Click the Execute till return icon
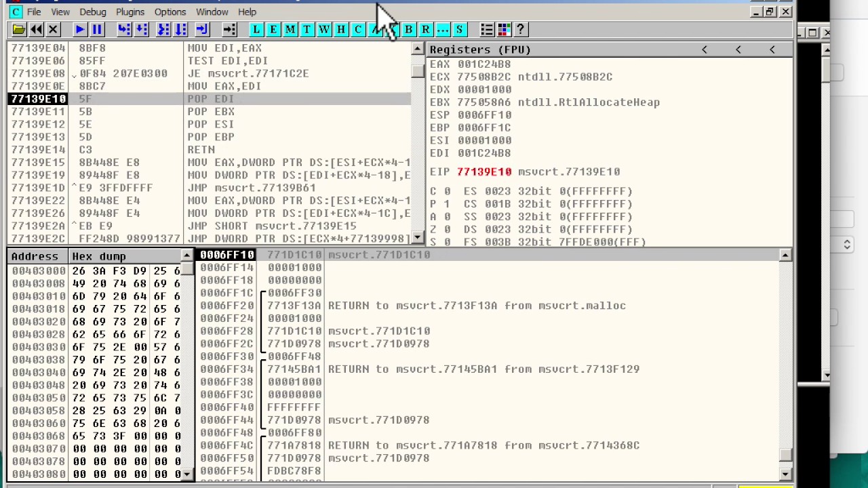The image size is (868, 488). click(201, 30)
